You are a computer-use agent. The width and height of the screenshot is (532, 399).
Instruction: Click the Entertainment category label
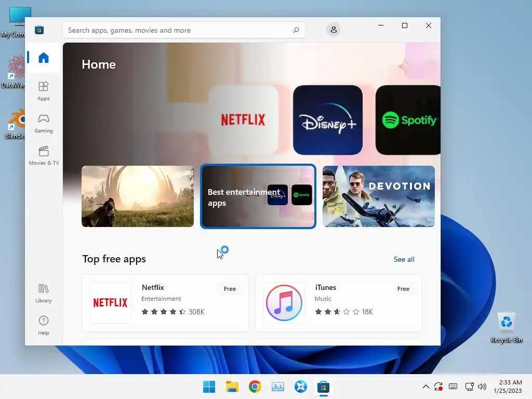click(161, 299)
